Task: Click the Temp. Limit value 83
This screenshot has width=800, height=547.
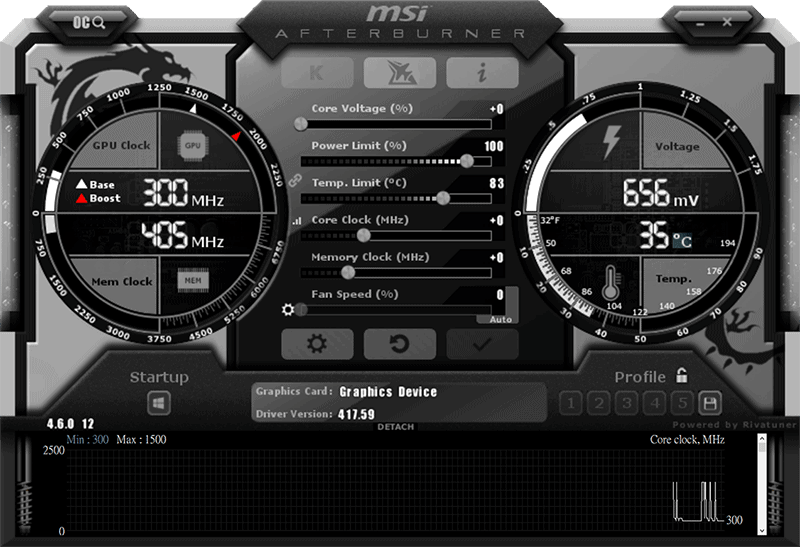Action: point(496,183)
